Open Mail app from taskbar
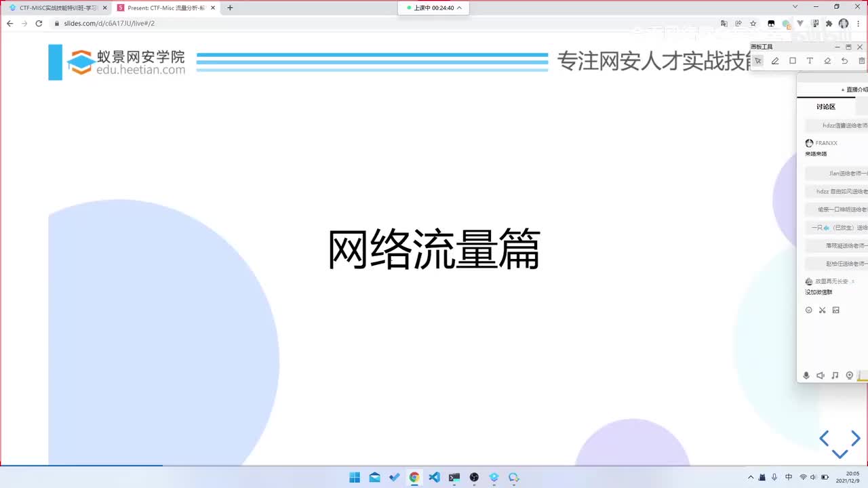 [374, 477]
